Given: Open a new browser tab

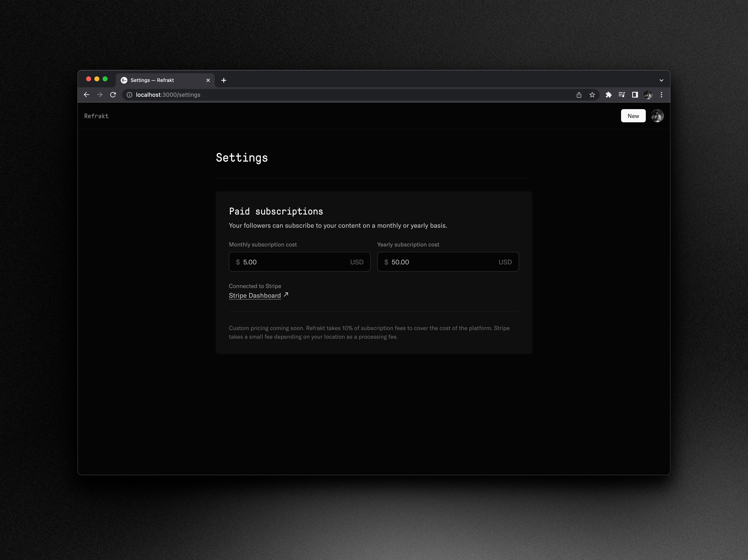Looking at the screenshot, I should 224,80.
